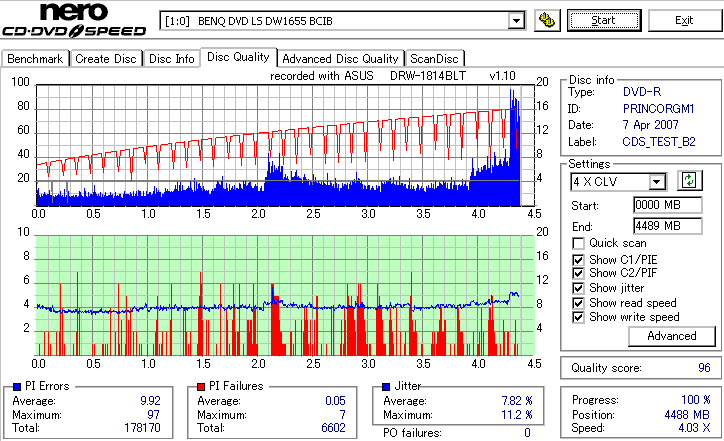Go to the Disc Info tab
The height and width of the screenshot is (441, 724).
pos(171,59)
